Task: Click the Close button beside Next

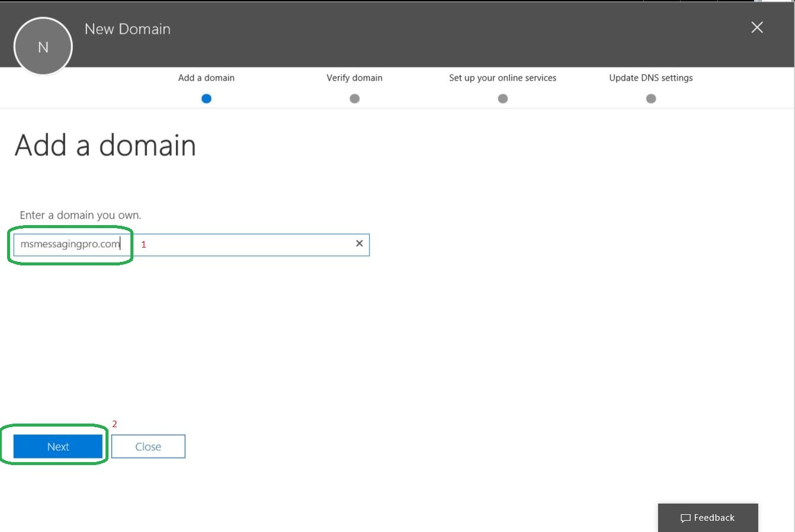Action: [148, 447]
